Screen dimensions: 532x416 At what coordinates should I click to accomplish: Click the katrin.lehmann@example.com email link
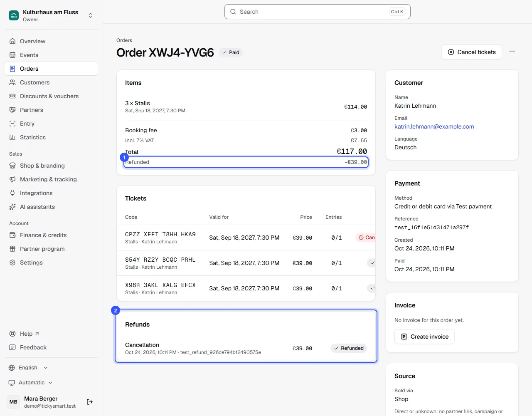click(434, 126)
